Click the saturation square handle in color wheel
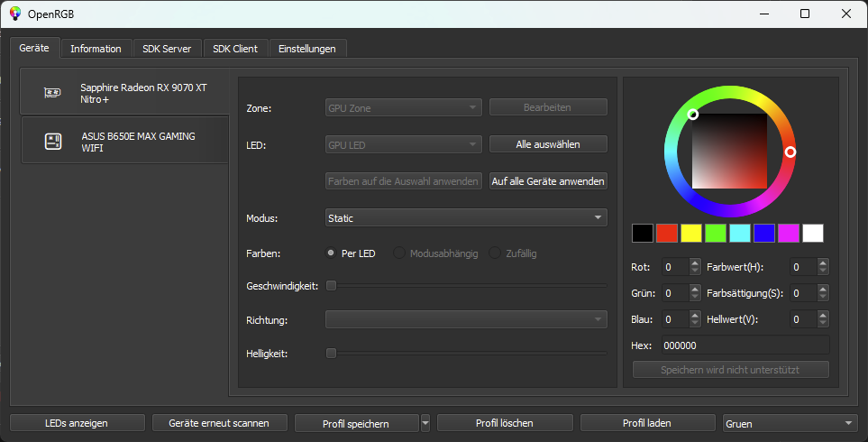The height and width of the screenshot is (442, 868). point(692,114)
